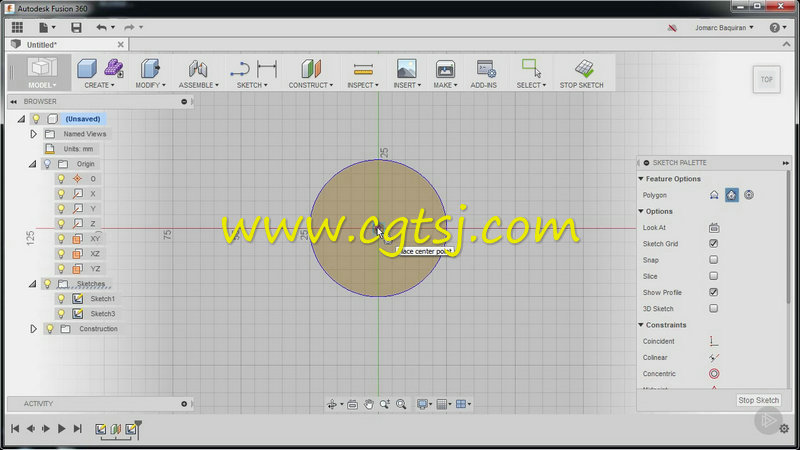Click the Undo arrow
Image resolution: width=800 pixels, height=450 pixels.
click(102, 27)
